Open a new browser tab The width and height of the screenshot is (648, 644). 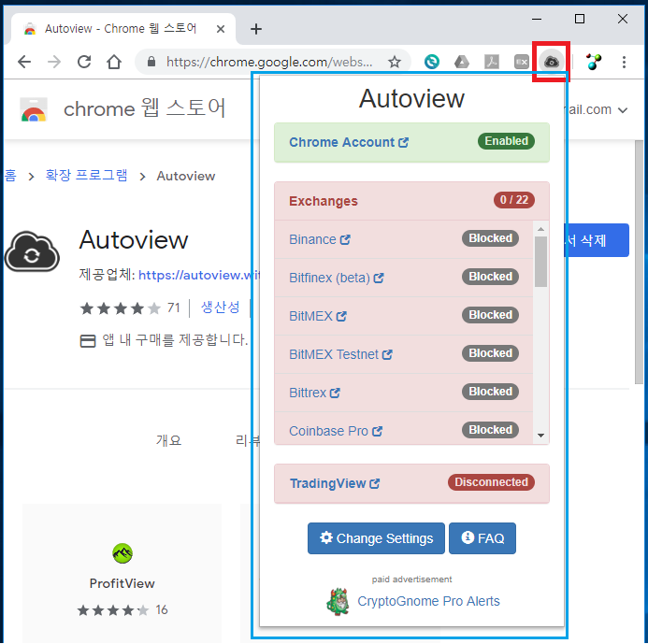(256, 29)
